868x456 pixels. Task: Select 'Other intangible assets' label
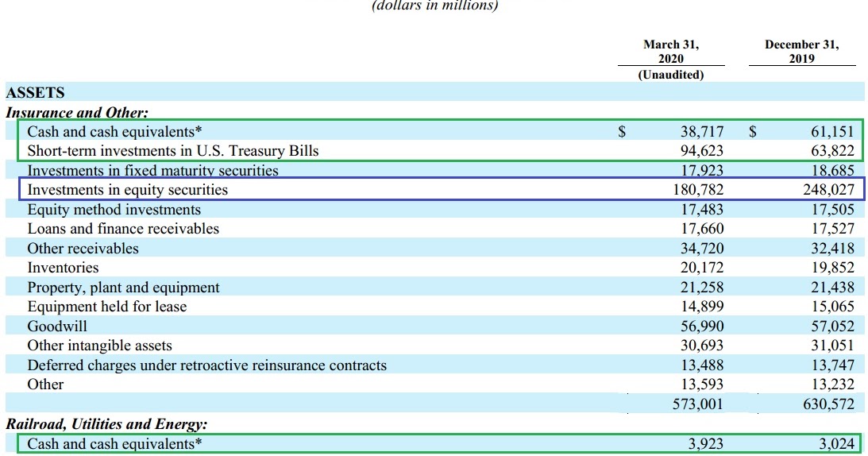99,346
